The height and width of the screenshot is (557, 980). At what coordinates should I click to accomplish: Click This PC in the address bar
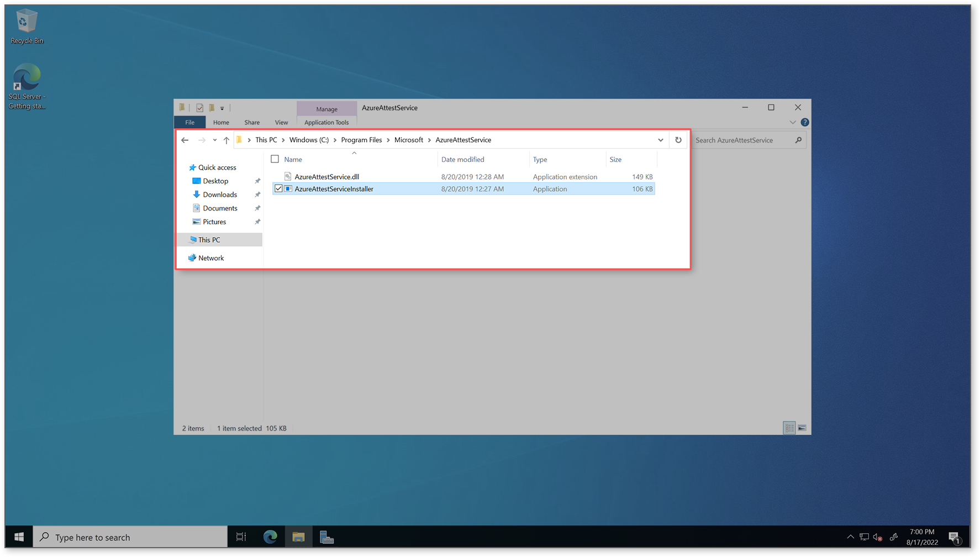click(x=266, y=140)
